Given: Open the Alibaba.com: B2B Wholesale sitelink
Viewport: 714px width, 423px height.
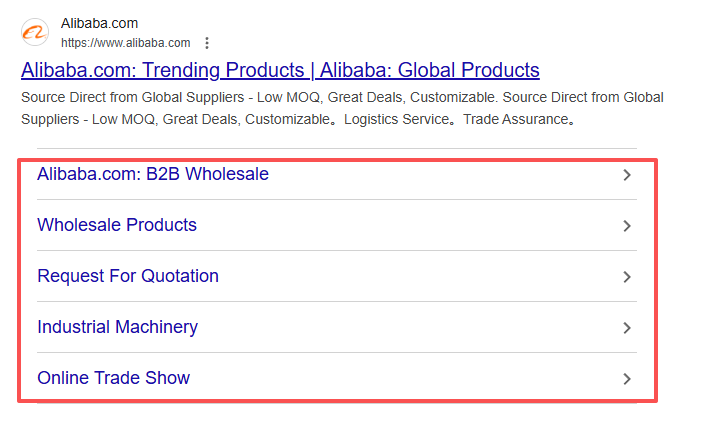Looking at the screenshot, I should click(153, 174).
